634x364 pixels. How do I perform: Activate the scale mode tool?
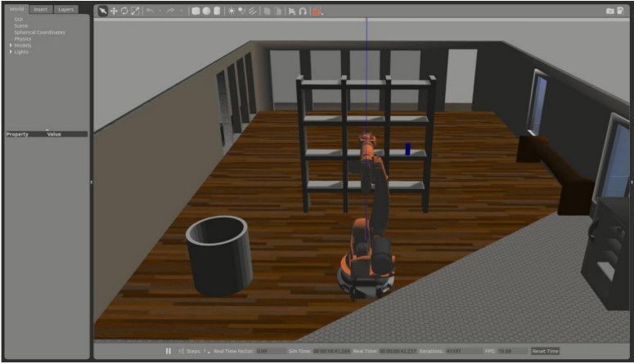(x=136, y=11)
